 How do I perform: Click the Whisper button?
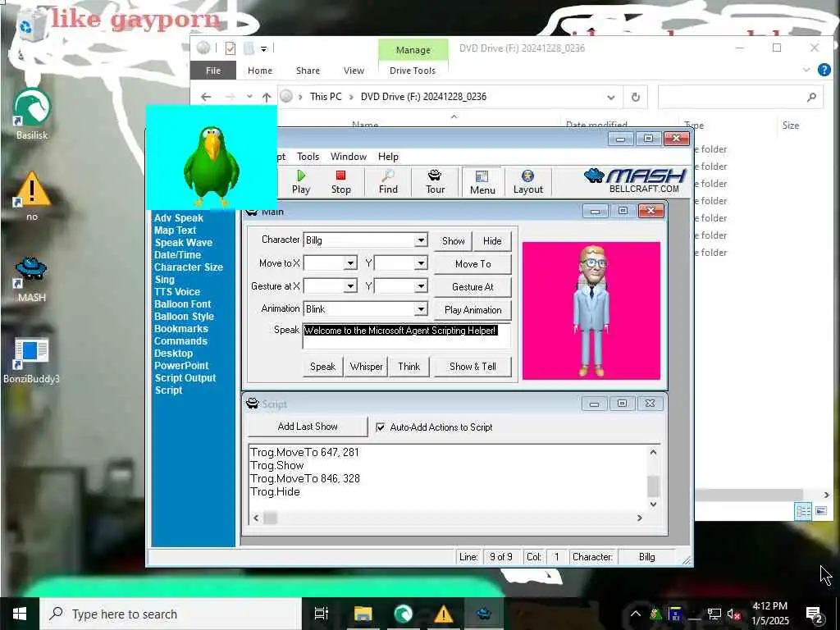(367, 367)
